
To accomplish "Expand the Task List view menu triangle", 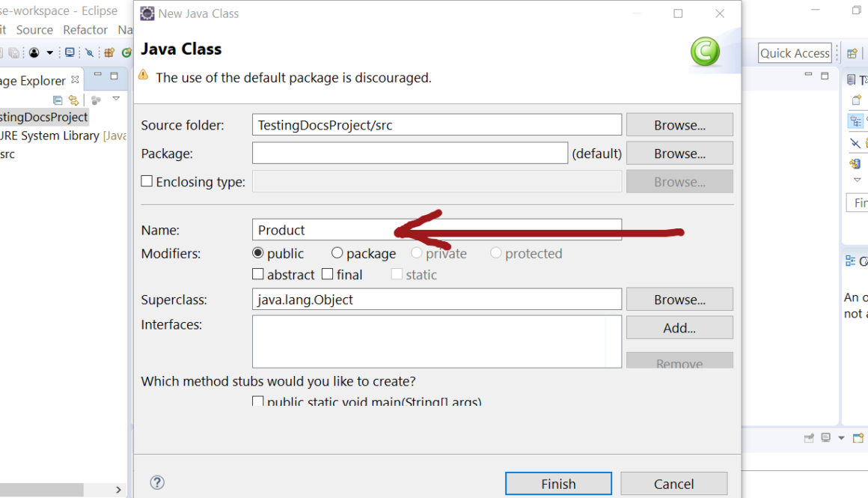I will [x=858, y=180].
